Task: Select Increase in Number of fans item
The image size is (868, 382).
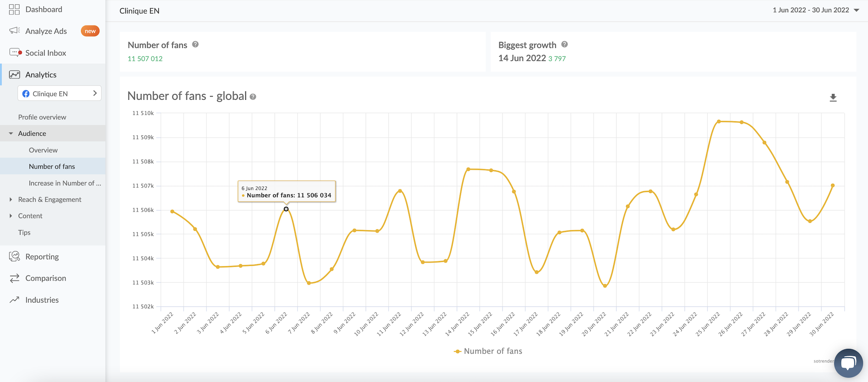Action: point(65,183)
